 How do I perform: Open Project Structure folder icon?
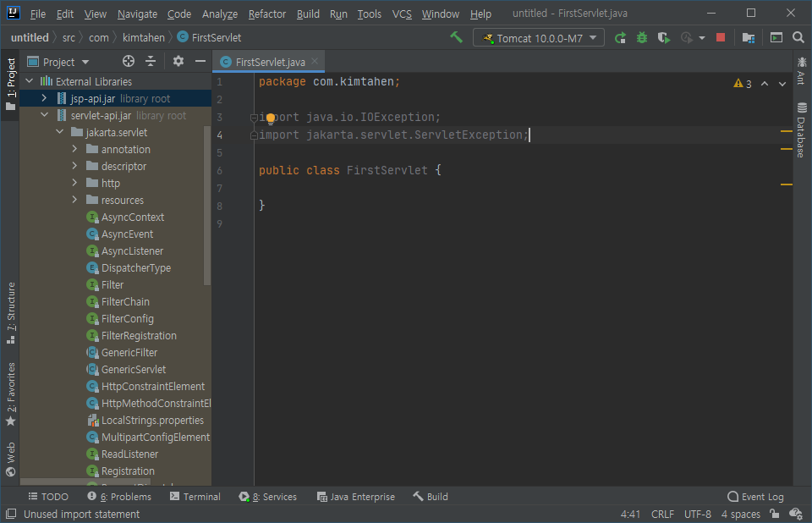click(748, 38)
